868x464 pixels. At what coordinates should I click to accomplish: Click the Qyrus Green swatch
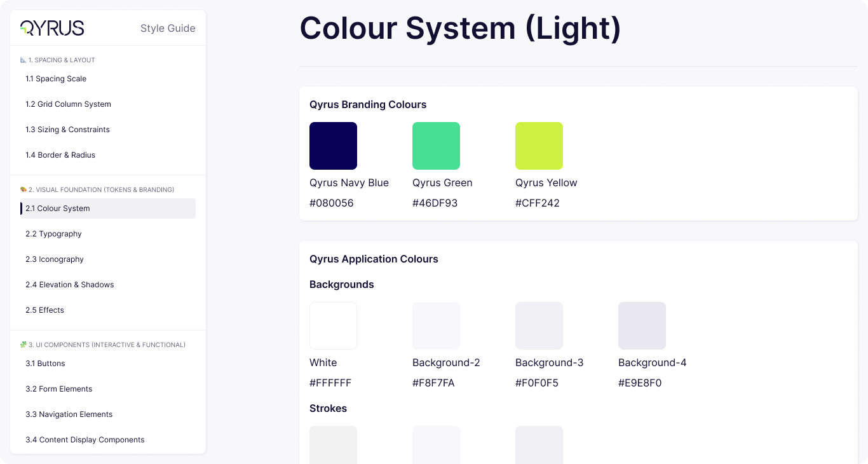[436, 146]
